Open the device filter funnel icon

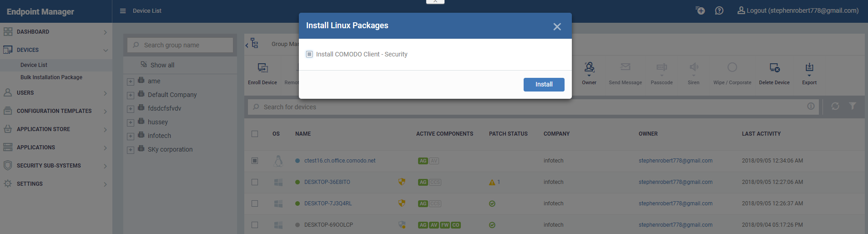(x=853, y=106)
